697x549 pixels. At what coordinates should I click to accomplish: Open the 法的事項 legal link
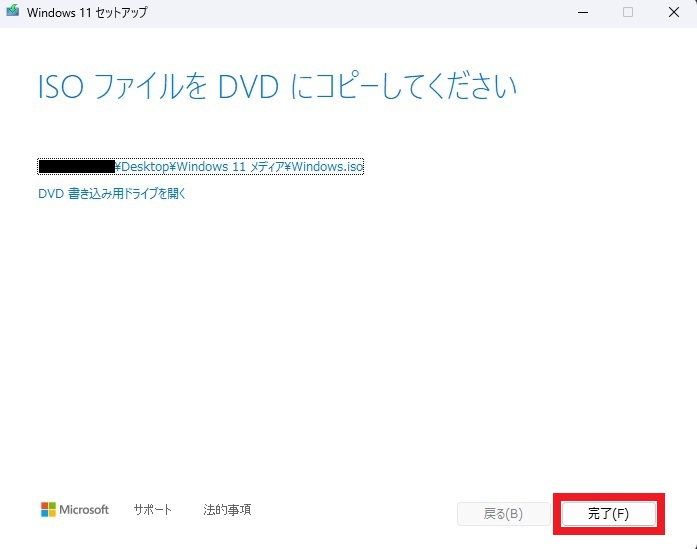[x=227, y=509]
